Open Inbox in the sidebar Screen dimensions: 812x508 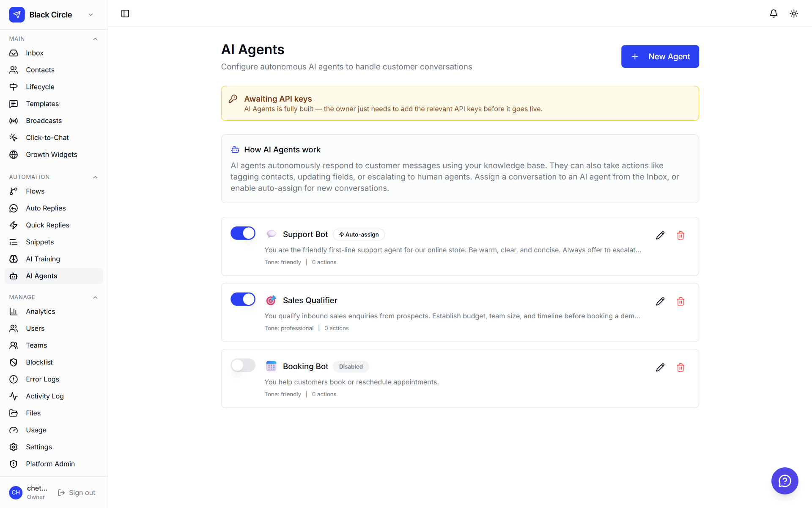coord(54,53)
